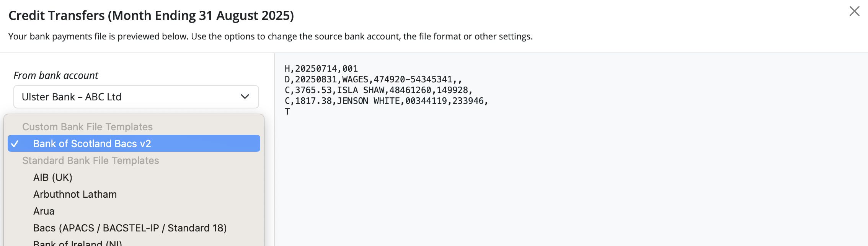Click the Standard Bank File Templates group header

pyautogui.click(x=90, y=161)
